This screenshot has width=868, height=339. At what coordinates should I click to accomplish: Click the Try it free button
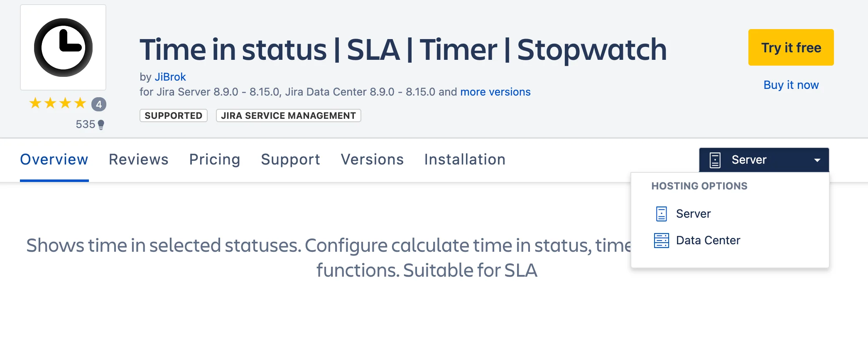coord(791,47)
